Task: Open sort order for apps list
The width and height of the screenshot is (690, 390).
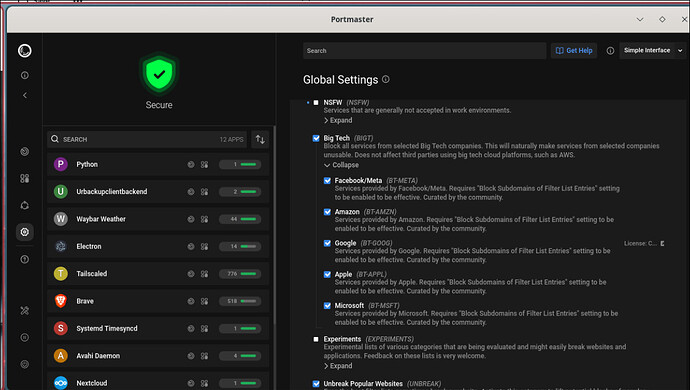Action: point(260,140)
